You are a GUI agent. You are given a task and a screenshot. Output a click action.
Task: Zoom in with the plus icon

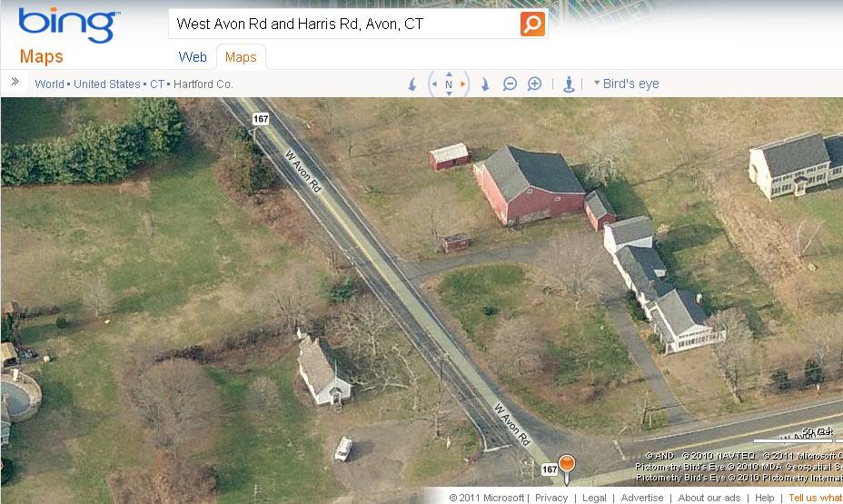pos(534,84)
